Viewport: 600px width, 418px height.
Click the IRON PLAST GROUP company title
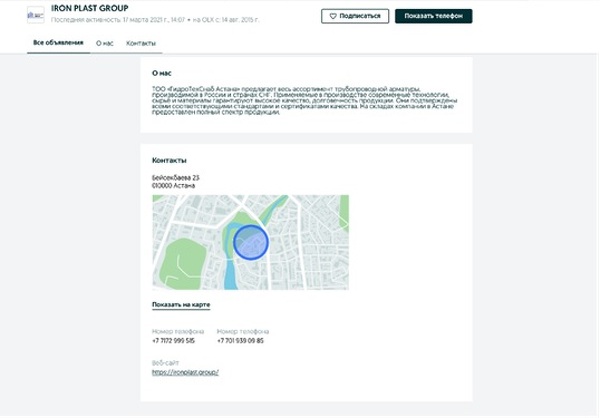(90, 8)
